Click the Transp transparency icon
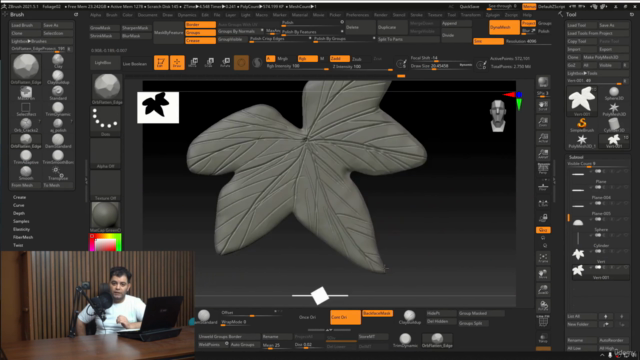The width and height of the screenshot is (640, 360). coord(543,337)
